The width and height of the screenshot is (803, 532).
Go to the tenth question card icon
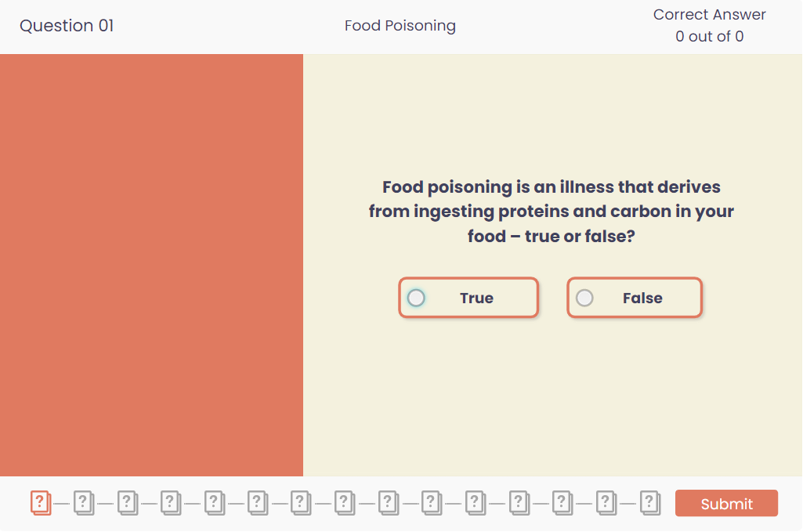(x=432, y=502)
